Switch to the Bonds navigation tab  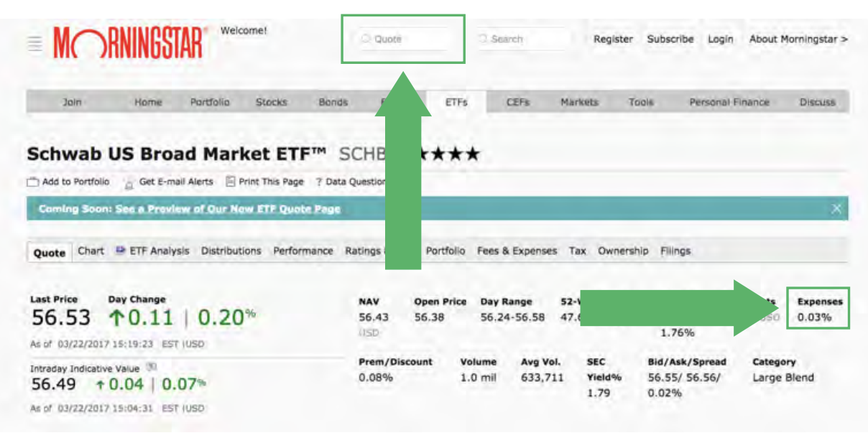coord(333,102)
